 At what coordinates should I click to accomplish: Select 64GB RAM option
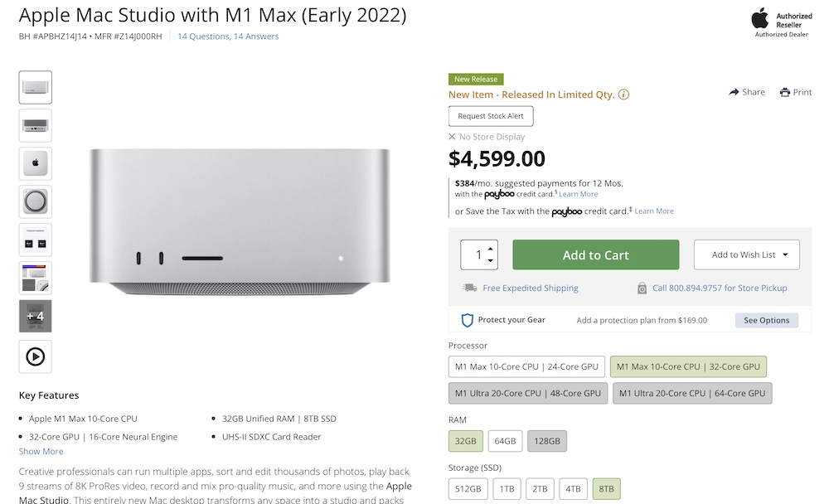[x=505, y=441]
